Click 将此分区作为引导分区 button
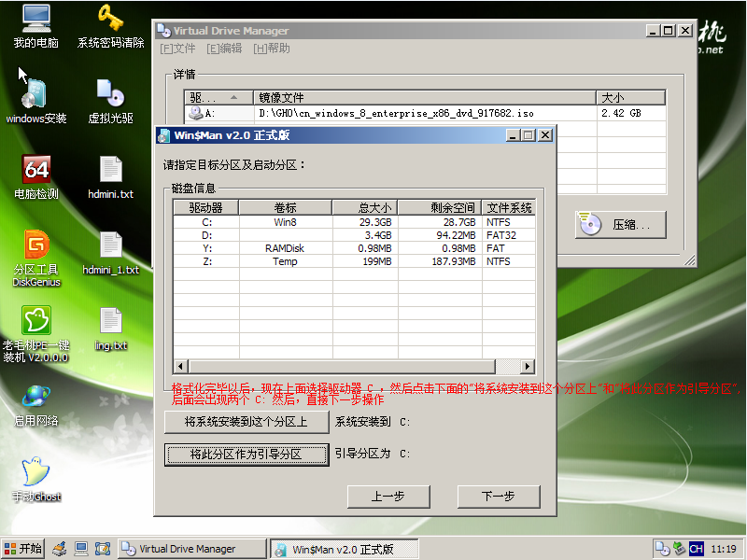This screenshot has height=560, width=747. pos(247,455)
